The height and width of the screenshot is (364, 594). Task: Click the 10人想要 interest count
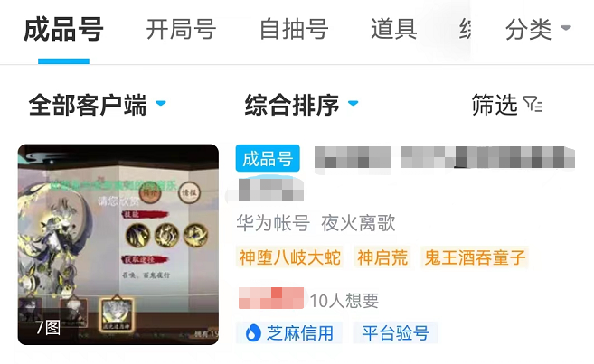point(344,301)
